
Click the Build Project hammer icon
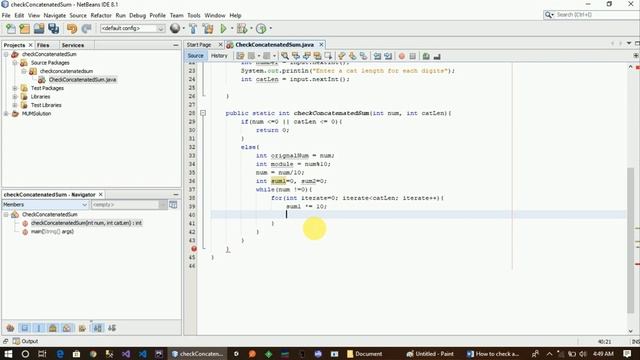click(x=193, y=29)
